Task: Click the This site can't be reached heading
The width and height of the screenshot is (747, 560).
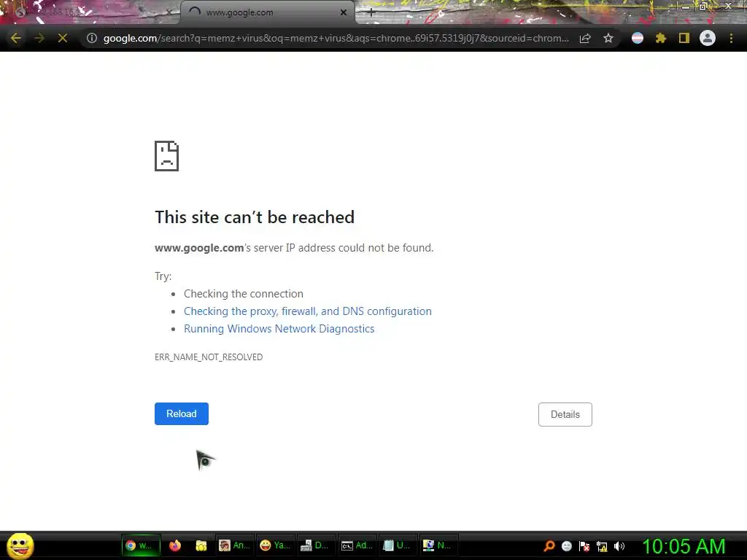Action: tap(255, 217)
